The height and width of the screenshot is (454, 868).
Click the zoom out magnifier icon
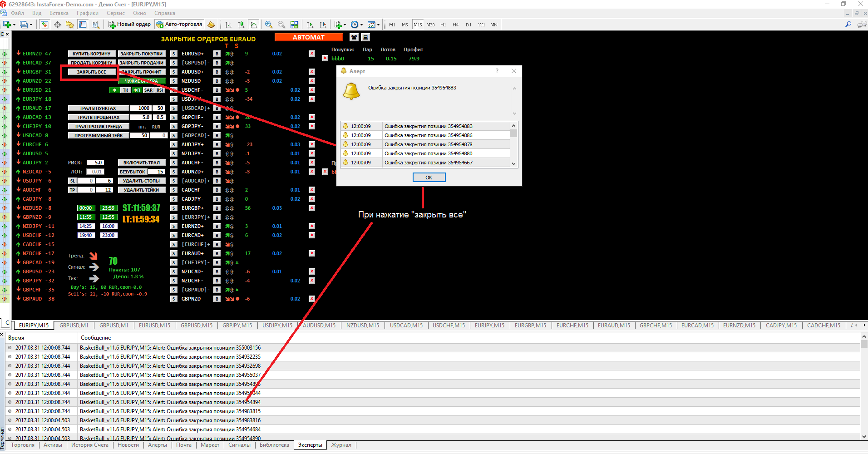(281, 25)
